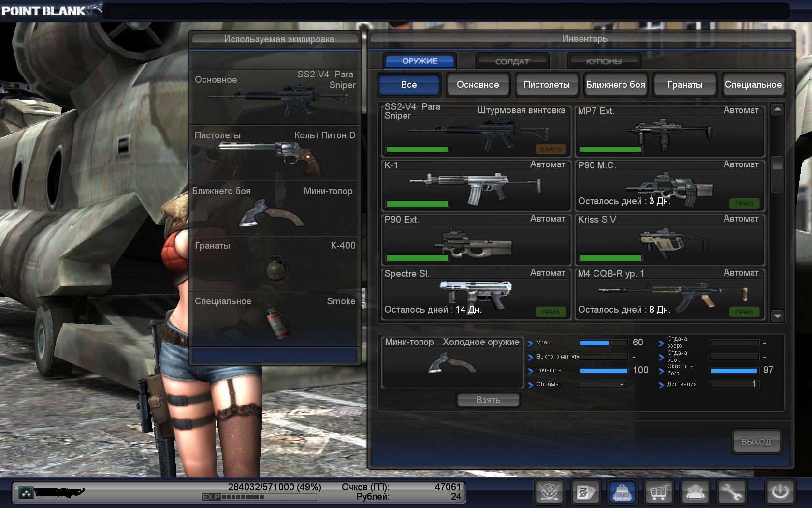
Task: Open the shopping cart store icon
Action: click(x=659, y=493)
